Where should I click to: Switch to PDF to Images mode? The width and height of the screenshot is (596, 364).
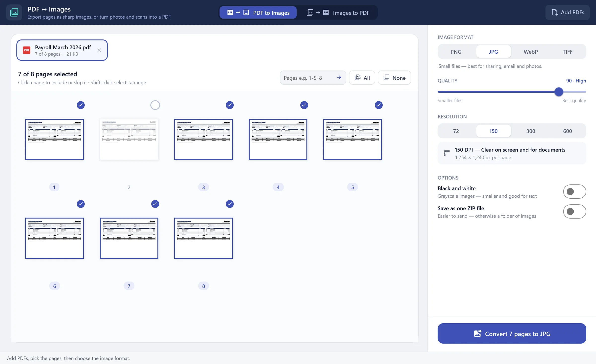[x=258, y=13]
